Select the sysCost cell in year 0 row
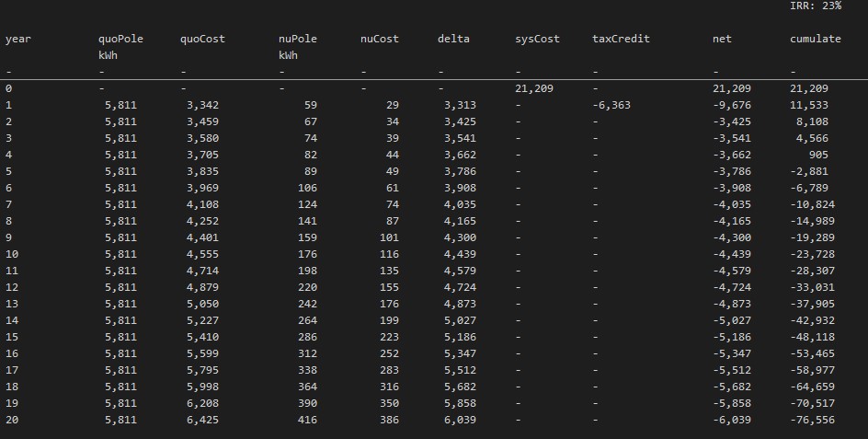This screenshot has height=439, width=868. click(534, 88)
